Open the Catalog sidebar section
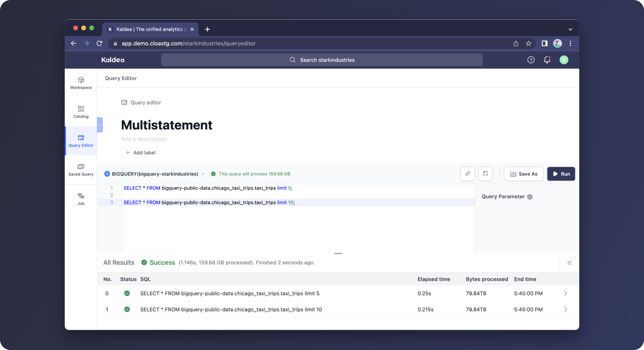 81,112
